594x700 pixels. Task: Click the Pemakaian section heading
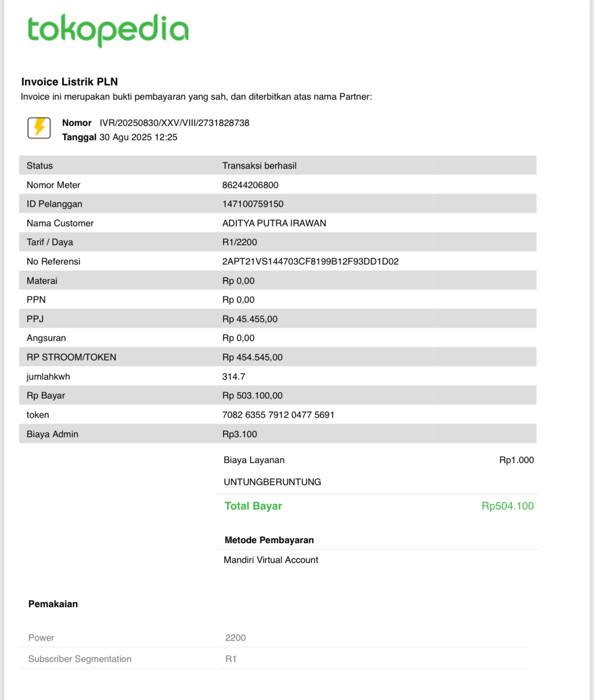pos(53,604)
